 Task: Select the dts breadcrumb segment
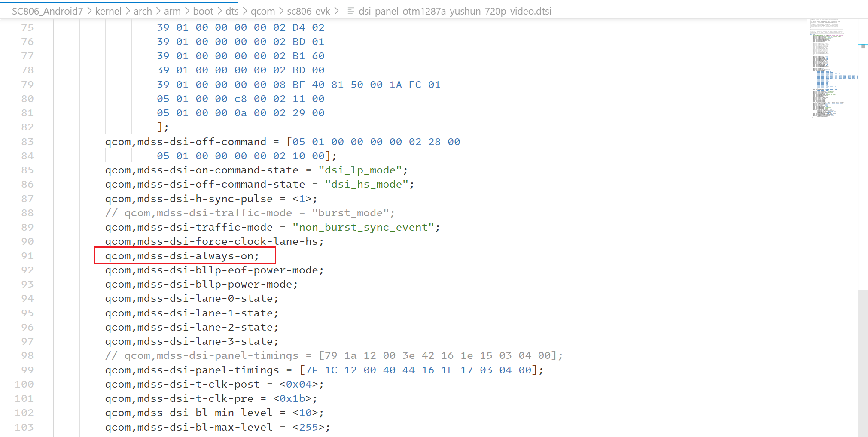coord(232,11)
